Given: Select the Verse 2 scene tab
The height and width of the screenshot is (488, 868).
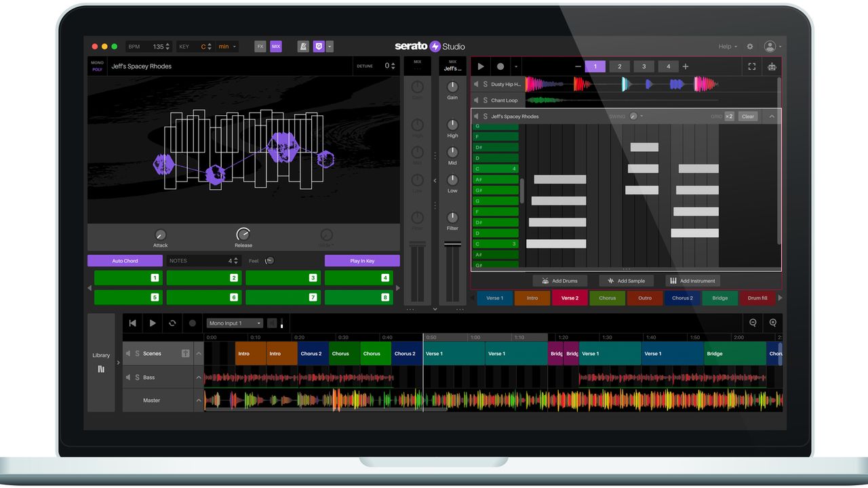Looking at the screenshot, I should click(570, 298).
